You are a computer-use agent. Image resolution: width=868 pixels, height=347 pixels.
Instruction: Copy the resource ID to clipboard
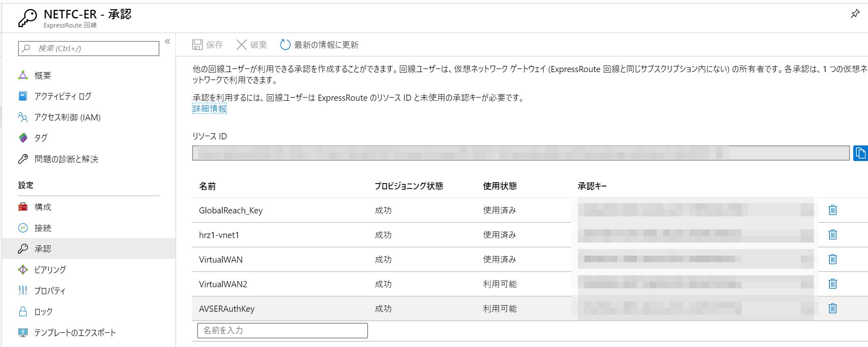point(860,153)
